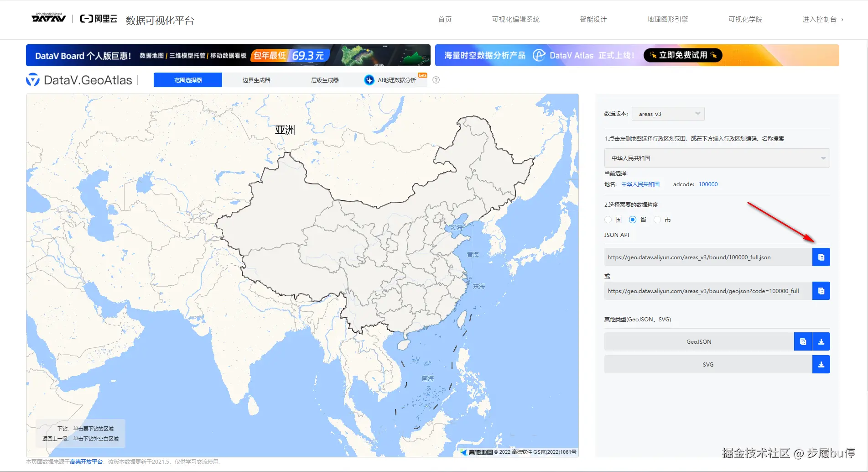Expand the 中华人民共和国 region dropdown
This screenshot has height=472, width=868.
coord(717,158)
